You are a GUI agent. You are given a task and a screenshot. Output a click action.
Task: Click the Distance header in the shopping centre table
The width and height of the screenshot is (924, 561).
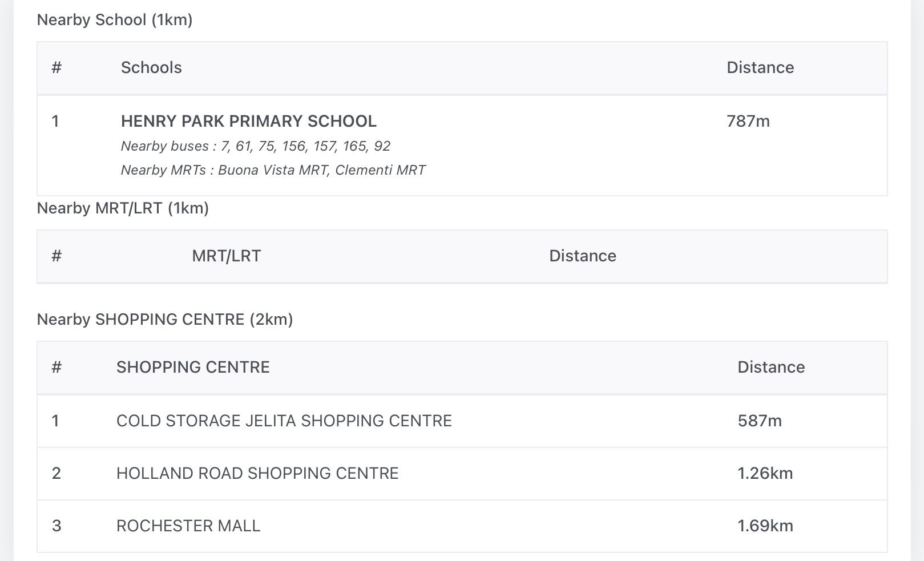point(770,368)
